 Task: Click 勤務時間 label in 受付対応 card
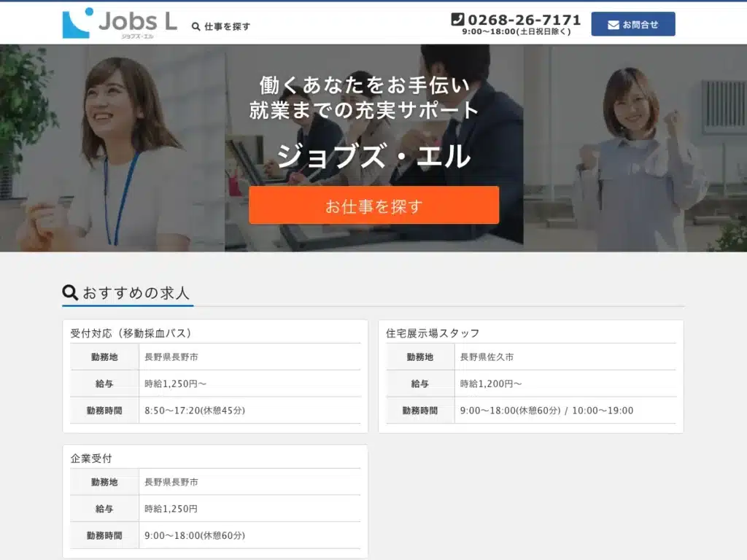pyautogui.click(x=104, y=411)
